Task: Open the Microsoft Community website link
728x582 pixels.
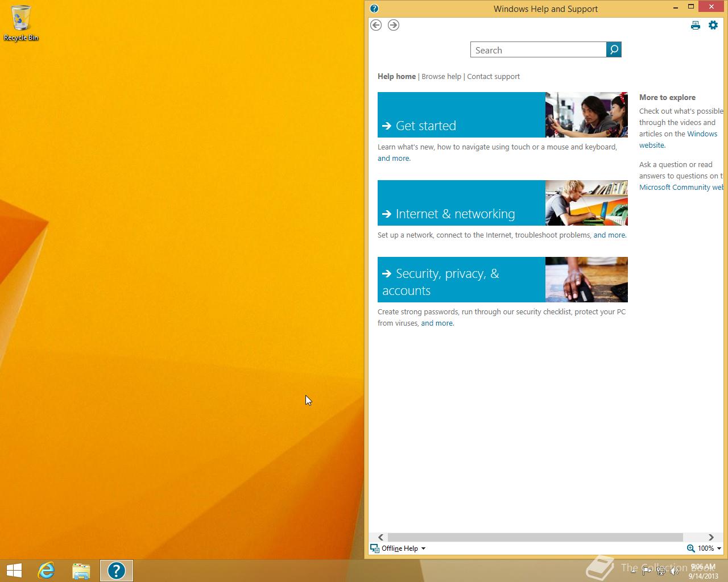Action: pos(681,188)
